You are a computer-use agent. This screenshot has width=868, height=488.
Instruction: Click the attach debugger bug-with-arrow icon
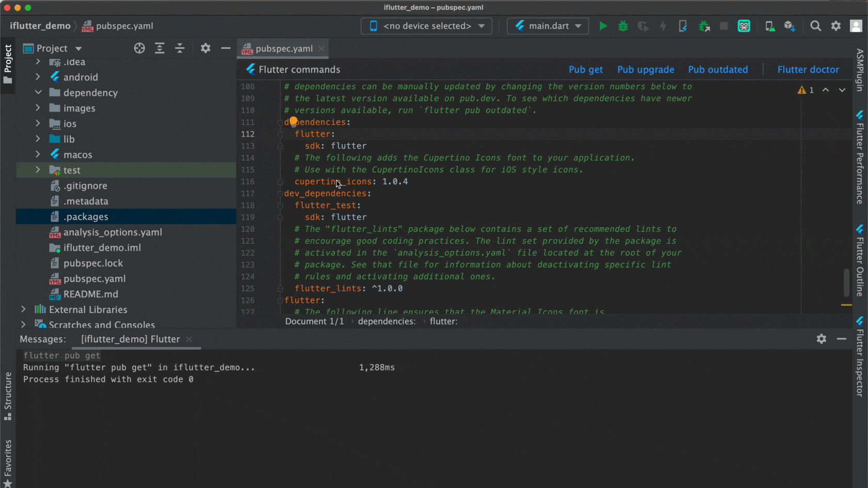coord(704,26)
